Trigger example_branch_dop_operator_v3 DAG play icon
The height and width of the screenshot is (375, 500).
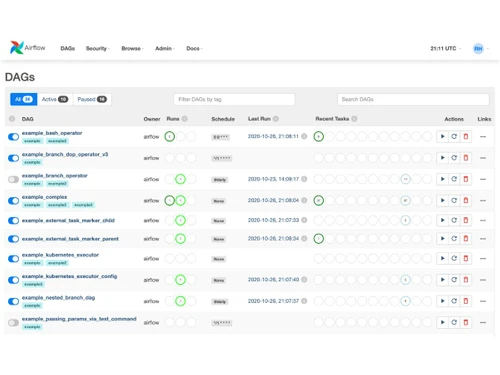pyautogui.click(x=442, y=158)
